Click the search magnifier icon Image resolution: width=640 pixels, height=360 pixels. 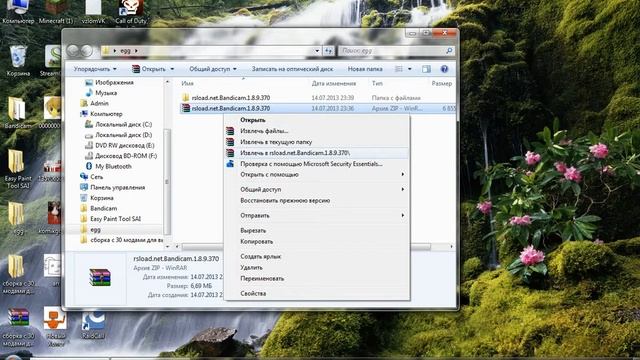(449, 51)
